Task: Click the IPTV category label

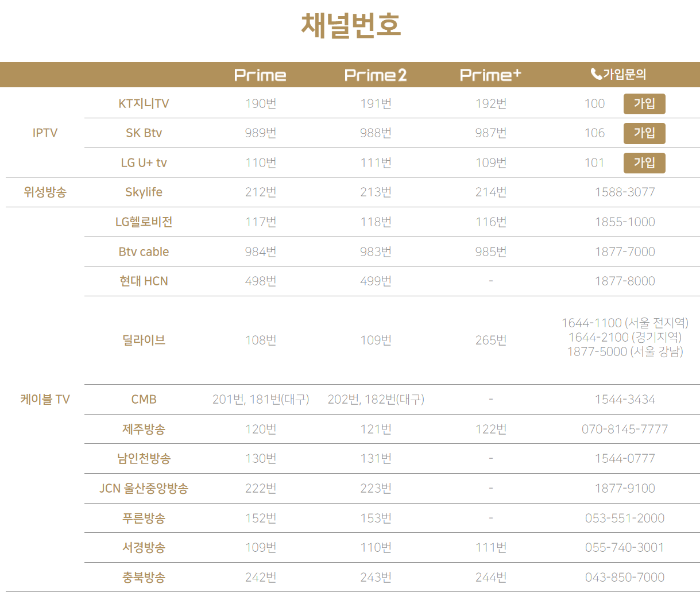Action: pos(45,133)
